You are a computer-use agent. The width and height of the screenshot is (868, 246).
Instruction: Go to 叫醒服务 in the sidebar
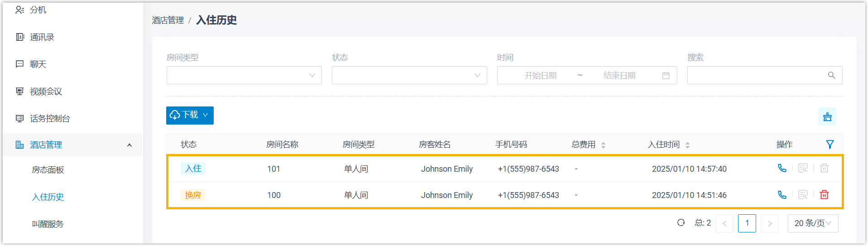(x=48, y=224)
